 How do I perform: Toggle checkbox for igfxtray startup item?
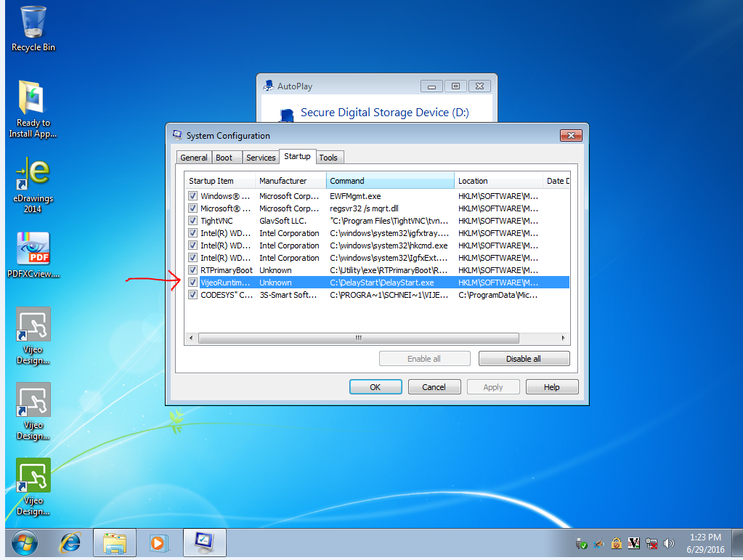tap(193, 232)
